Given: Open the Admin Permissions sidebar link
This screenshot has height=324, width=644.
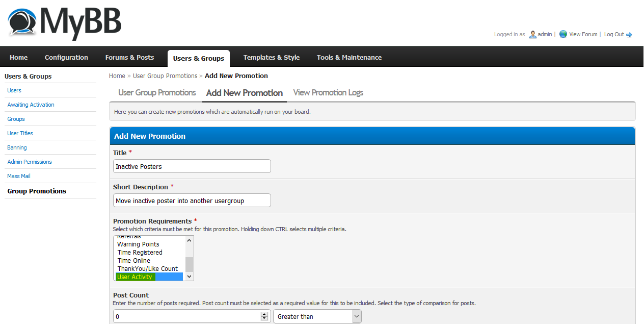Looking at the screenshot, I should pos(30,162).
